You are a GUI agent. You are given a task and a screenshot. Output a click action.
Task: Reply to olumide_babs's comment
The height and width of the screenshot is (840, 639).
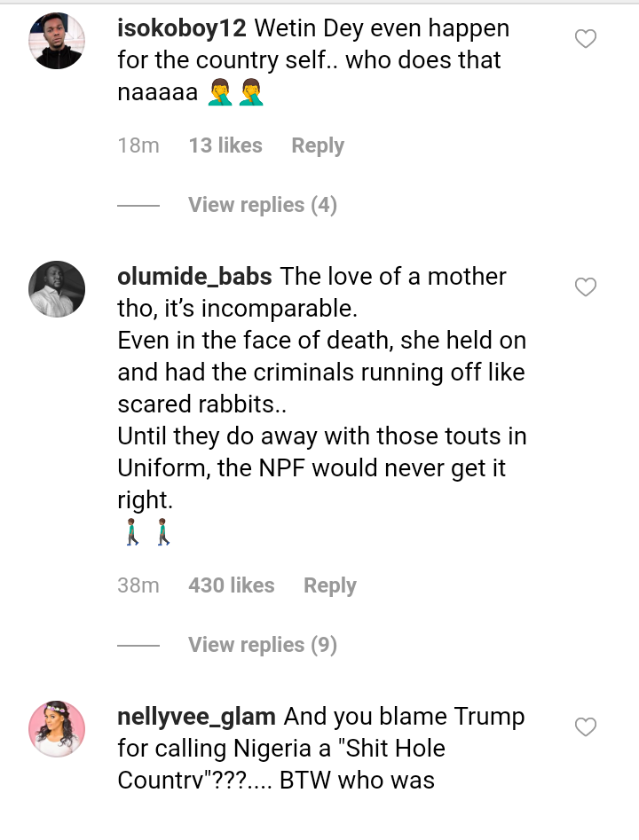pos(330,585)
